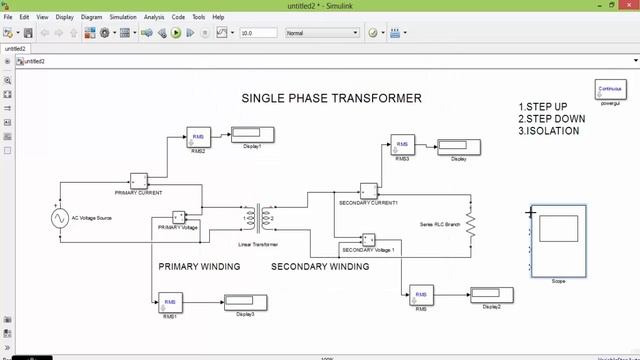Click the Image palette icon
Screen dimensions: 640x360
(x=7, y=136)
